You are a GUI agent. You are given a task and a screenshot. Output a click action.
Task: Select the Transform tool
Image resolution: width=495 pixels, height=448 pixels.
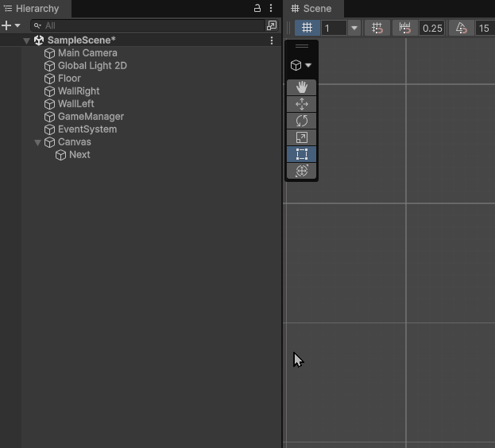point(301,171)
